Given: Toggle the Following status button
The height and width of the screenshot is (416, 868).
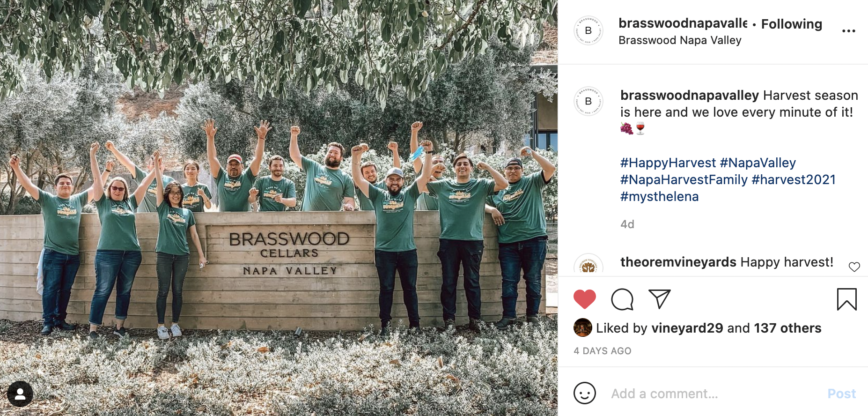Looking at the screenshot, I should pyautogui.click(x=791, y=24).
